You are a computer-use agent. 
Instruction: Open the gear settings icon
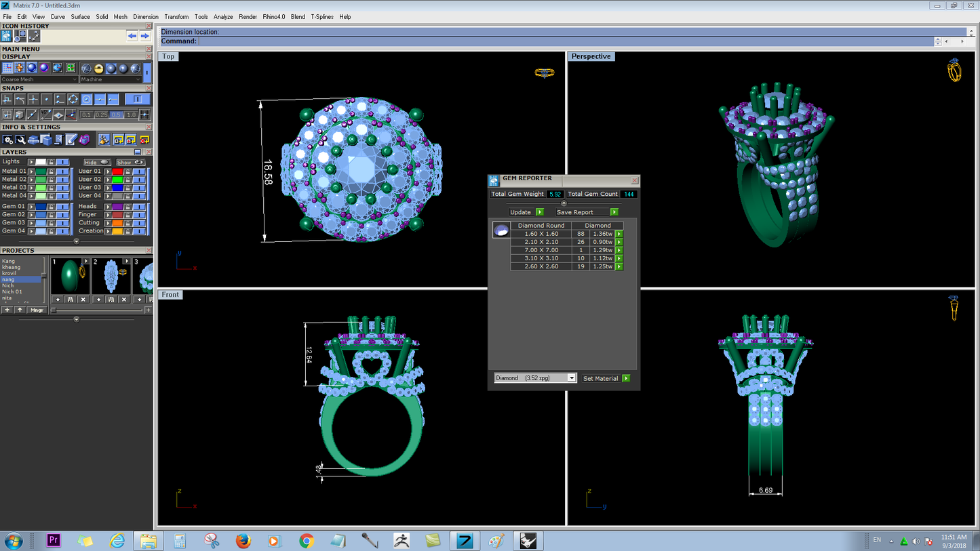[7, 140]
